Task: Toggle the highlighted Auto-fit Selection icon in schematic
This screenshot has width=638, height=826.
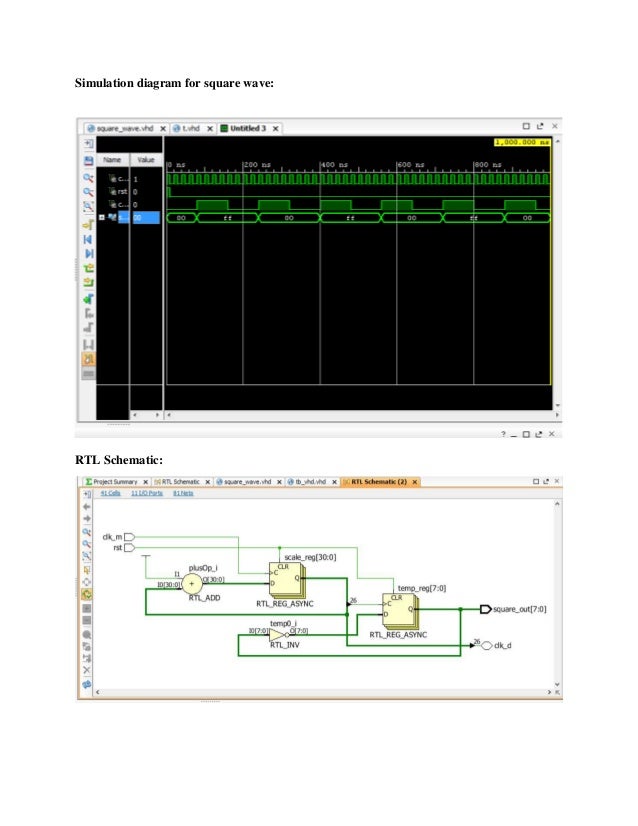Action: 87,595
